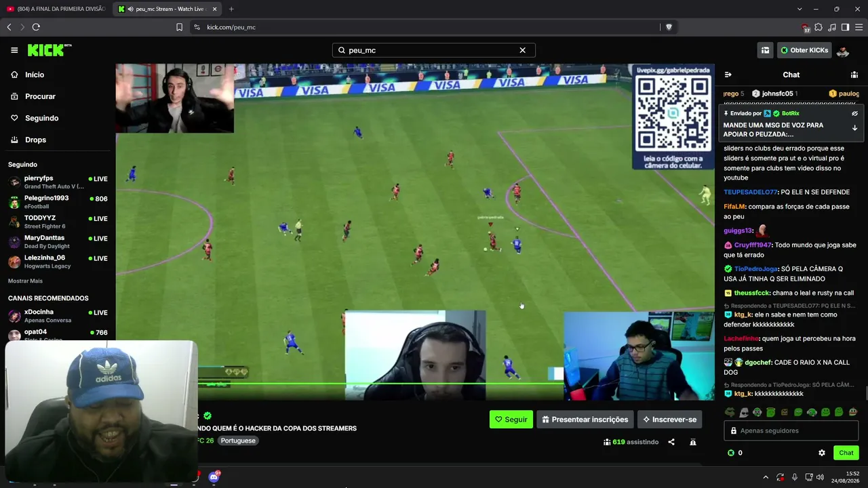The height and width of the screenshot is (488, 868).
Task: Clear the peu_mc search with the X
Action: tap(522, 50)
